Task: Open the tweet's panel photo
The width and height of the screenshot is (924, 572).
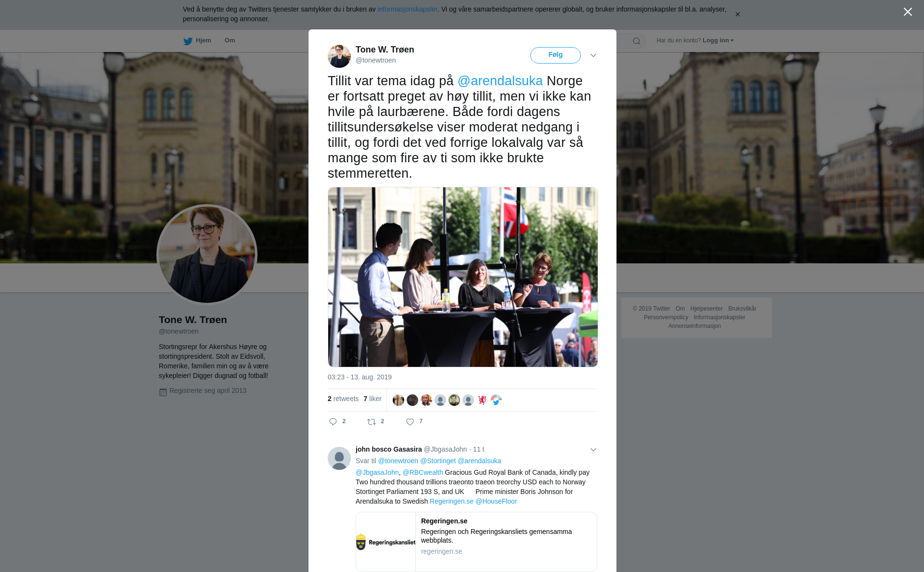Action: point(462,277)
